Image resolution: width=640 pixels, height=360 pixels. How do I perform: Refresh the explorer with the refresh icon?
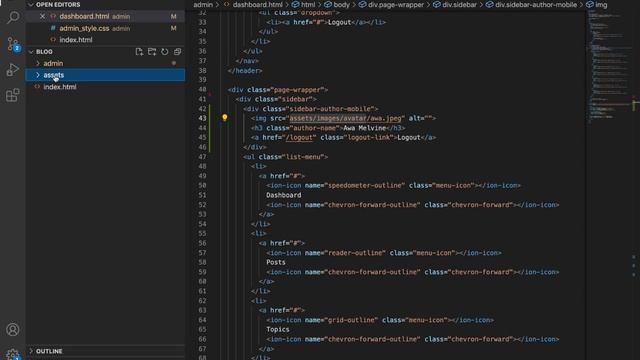164,52
